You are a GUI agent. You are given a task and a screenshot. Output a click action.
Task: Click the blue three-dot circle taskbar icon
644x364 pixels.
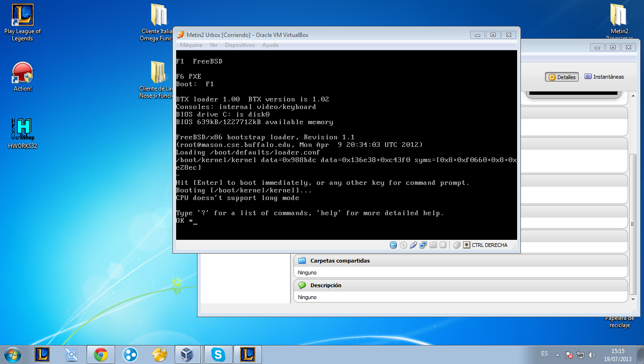coord(130,355)
